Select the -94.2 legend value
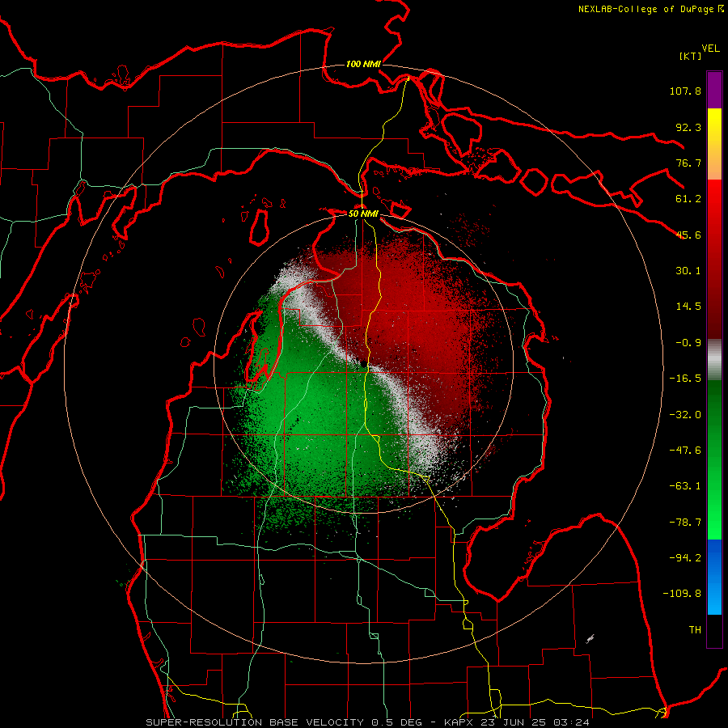This screenshot has height=728, width=728. tap(685, 558)
